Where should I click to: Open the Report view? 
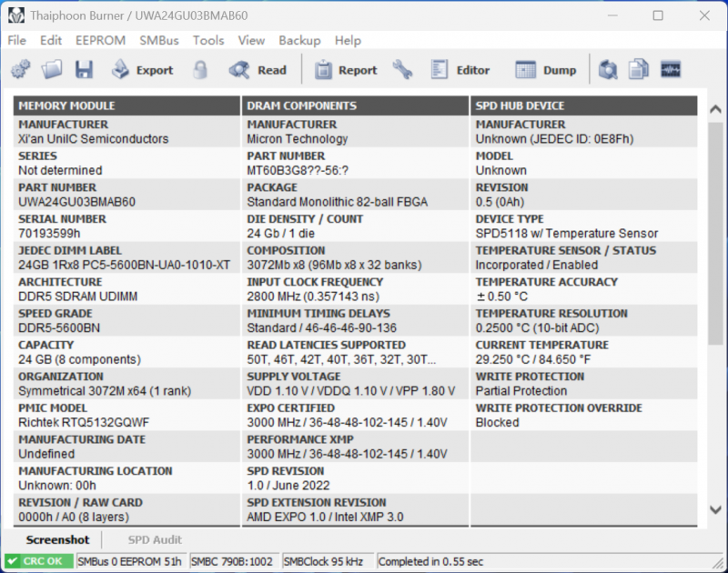pyautogui.click(x=346, y=70)
